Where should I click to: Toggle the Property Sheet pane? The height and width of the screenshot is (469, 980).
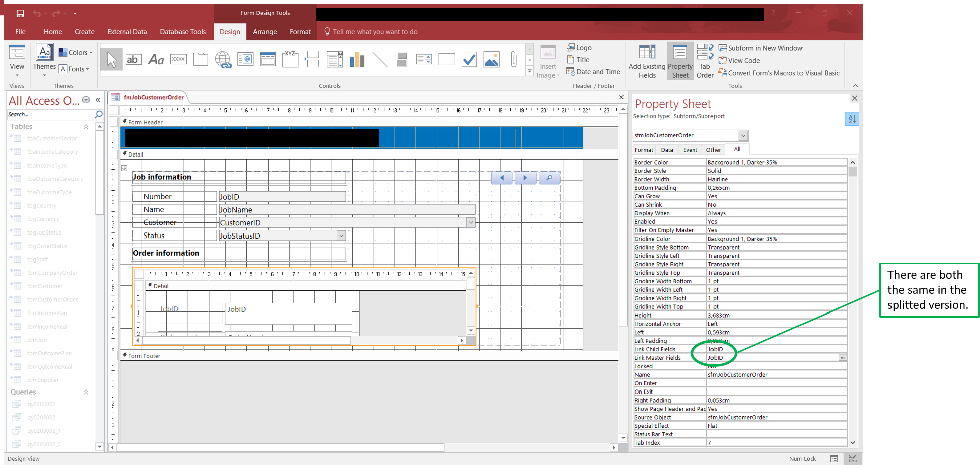tap(680, 61)
